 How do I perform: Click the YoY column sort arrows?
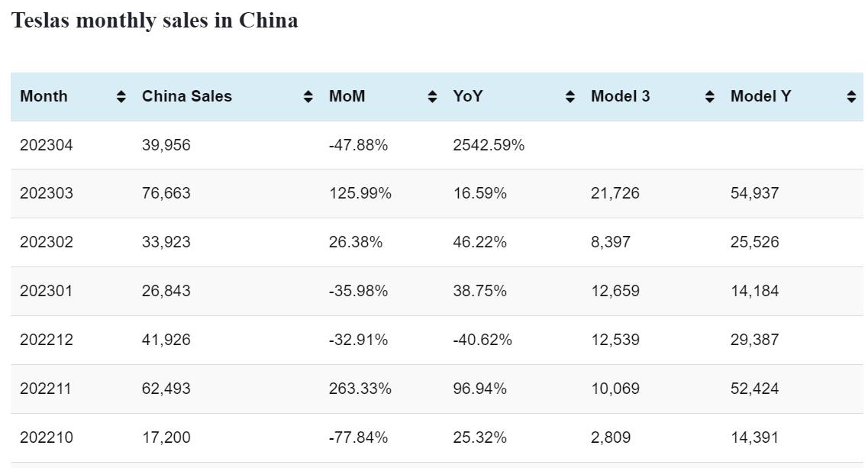click(x=570, y=96)
